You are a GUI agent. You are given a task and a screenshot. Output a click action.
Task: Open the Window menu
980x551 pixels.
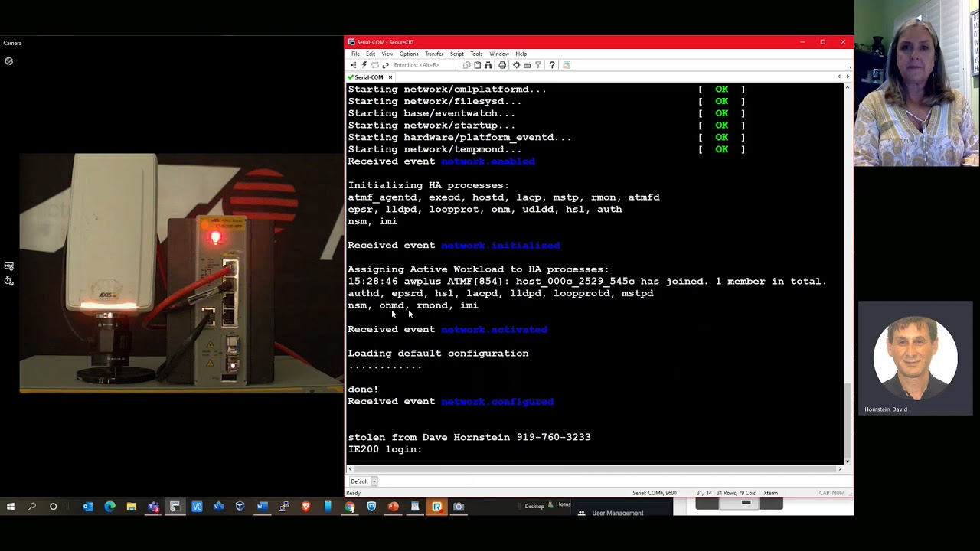pos(499,54)
